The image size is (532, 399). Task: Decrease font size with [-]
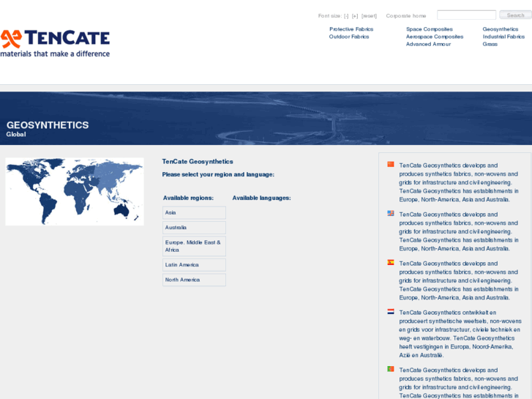[346, 16]
